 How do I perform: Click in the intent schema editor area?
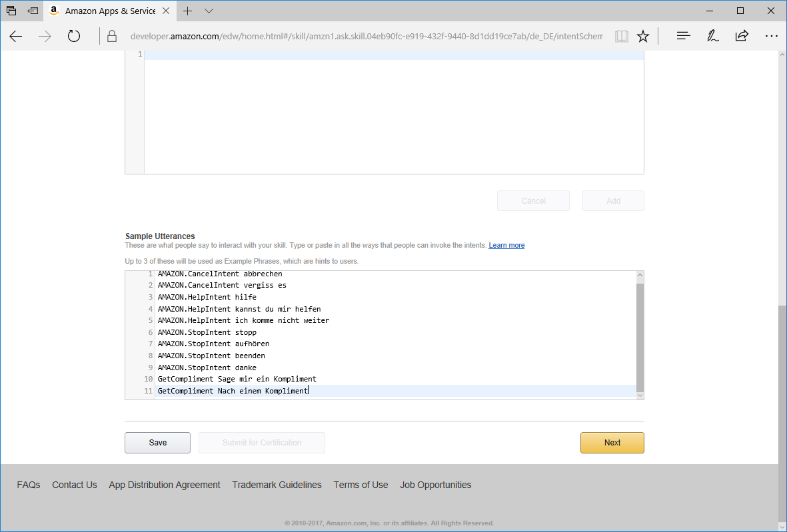(x=393, y=113)
